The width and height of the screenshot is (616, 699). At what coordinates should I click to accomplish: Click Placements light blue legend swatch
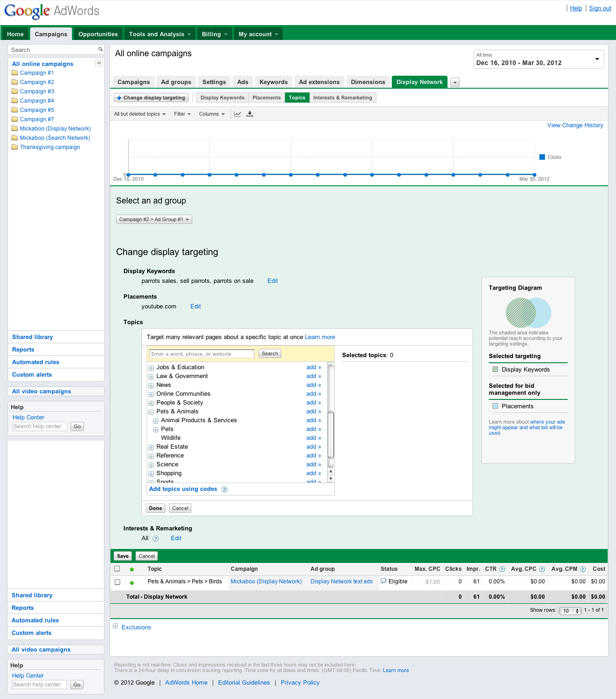(495, 406)
